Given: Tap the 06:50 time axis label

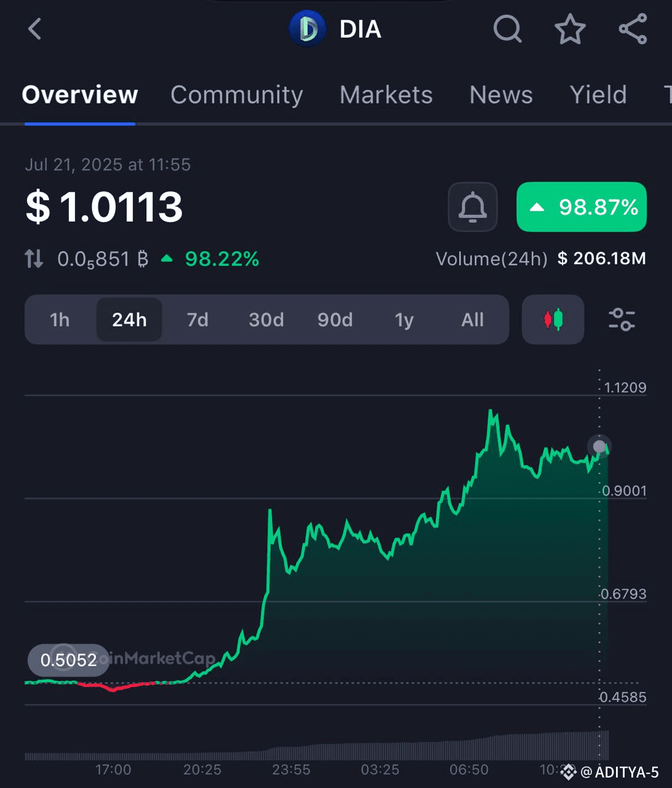Looking at the screenshot, I should click(469, 770).
